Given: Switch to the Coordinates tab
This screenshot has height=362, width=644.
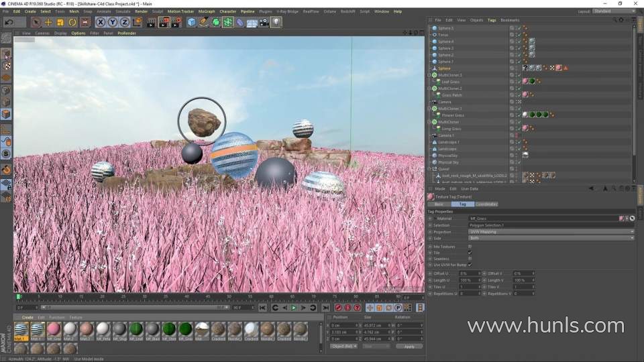Looking at the screenshot, I should [x=486, y=204].
